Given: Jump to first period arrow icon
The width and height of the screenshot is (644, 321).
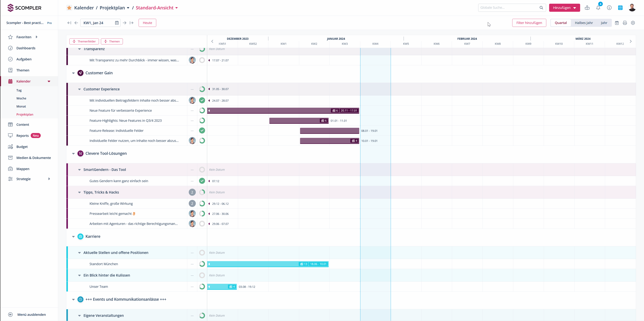Looking at the screenshot, I should pos(69,23).
